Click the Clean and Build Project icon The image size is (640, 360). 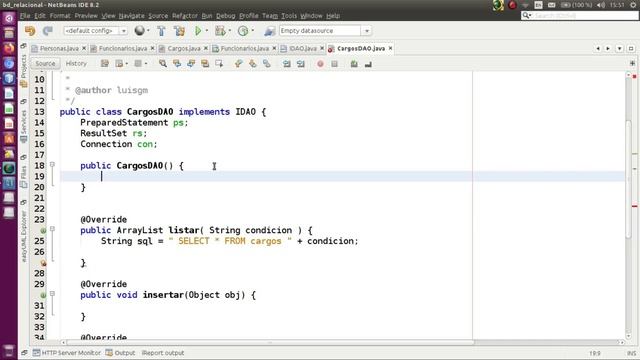[x=179, y=31]
